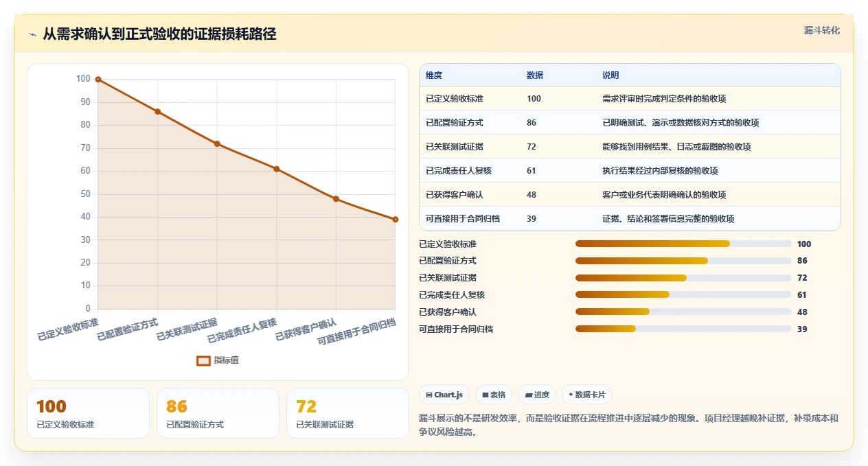868x466 pixels.
Task: Click table value 72 in 数据 column
Action: click(532, 147)
